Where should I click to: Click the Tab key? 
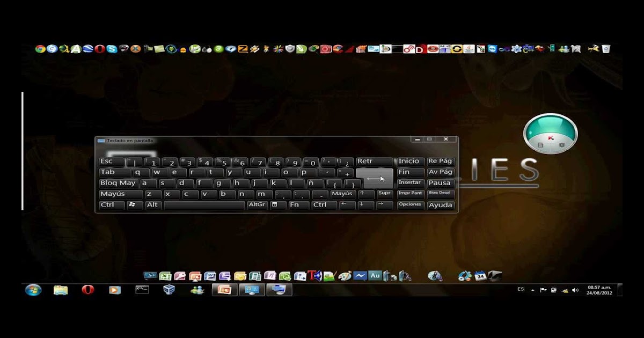click(x=115, y=172)
